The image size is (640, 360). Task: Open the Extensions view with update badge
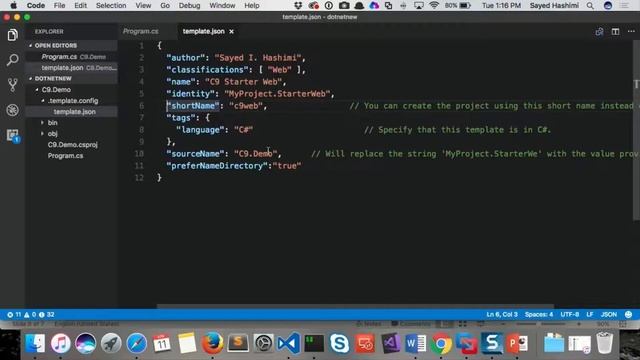[x=12, y=136]
